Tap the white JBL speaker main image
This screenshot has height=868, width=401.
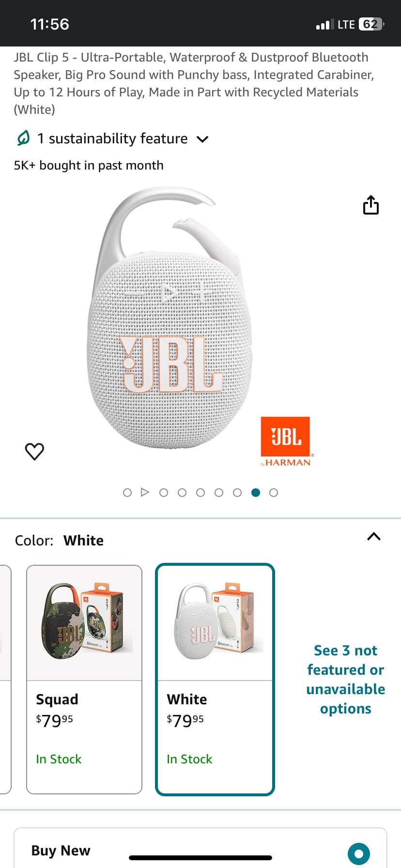[x=170, y=318]
